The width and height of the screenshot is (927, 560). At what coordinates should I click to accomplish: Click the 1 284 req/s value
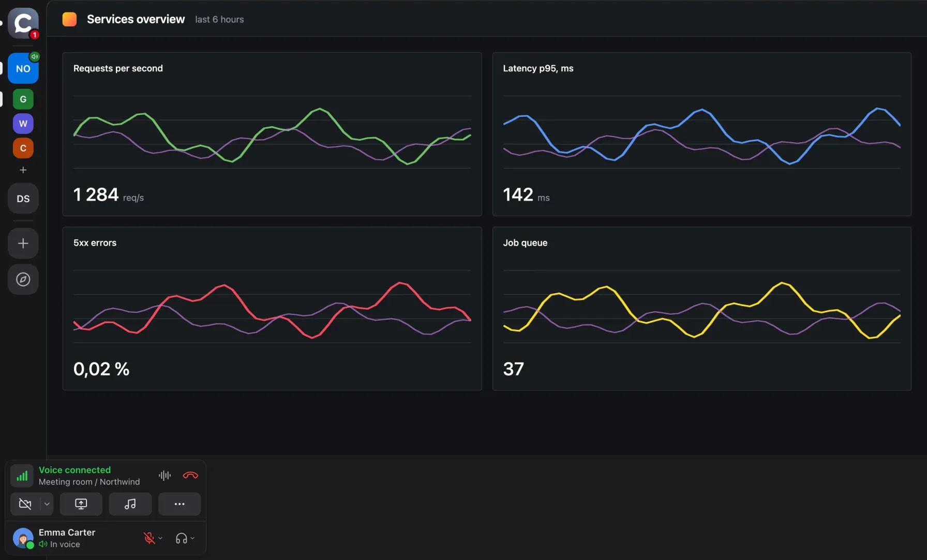click(x=109, y=195)
